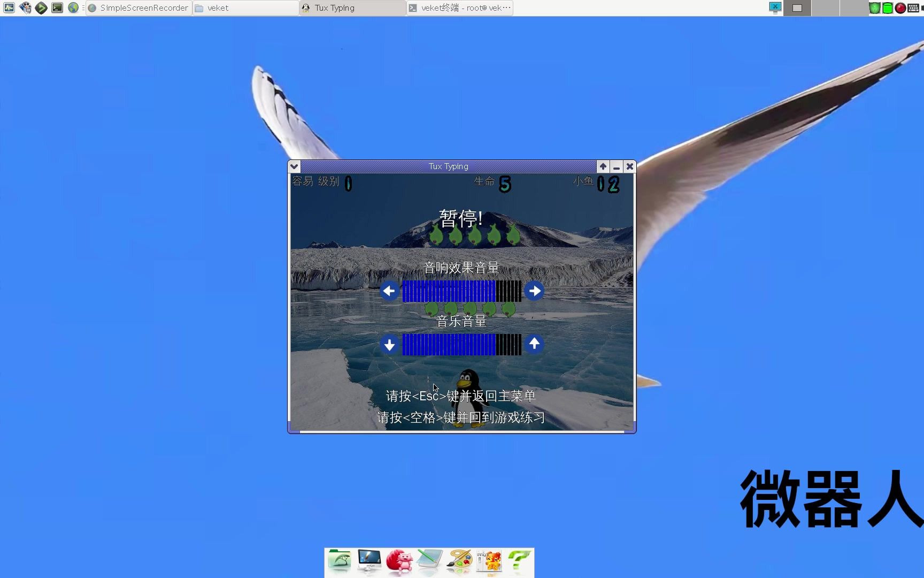Click the 暂停! paused heading
This screenshot has height=578, width=924.
[461, 218]
